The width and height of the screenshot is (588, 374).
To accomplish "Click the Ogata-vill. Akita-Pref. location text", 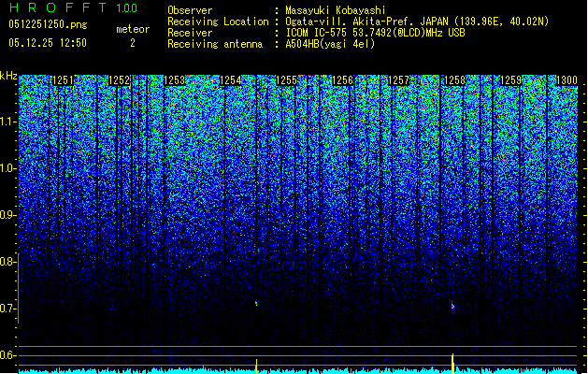I will pyautogui.click(x=417, y=22).
